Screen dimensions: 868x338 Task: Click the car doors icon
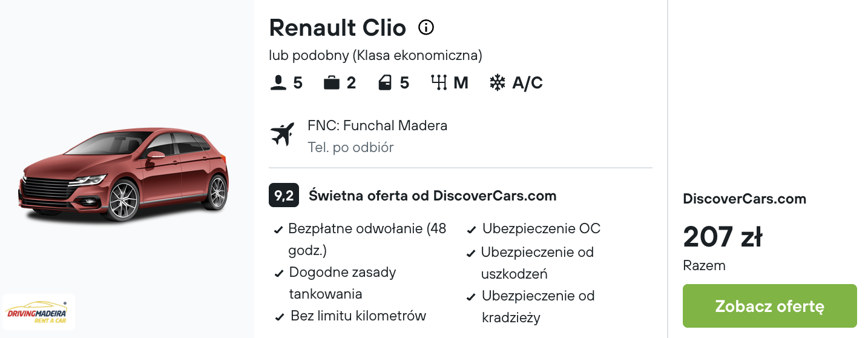[x=385, y=82]
